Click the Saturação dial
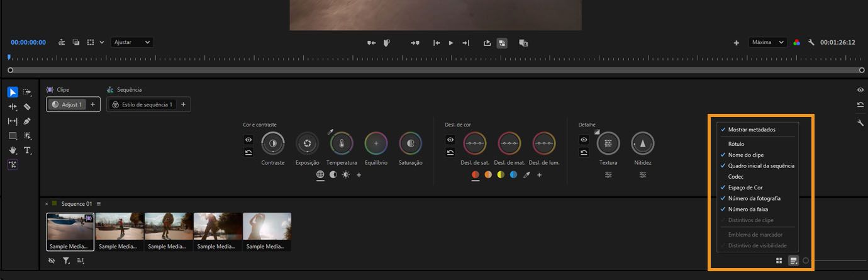Screen dimensions: 868x280 point(410,143)
